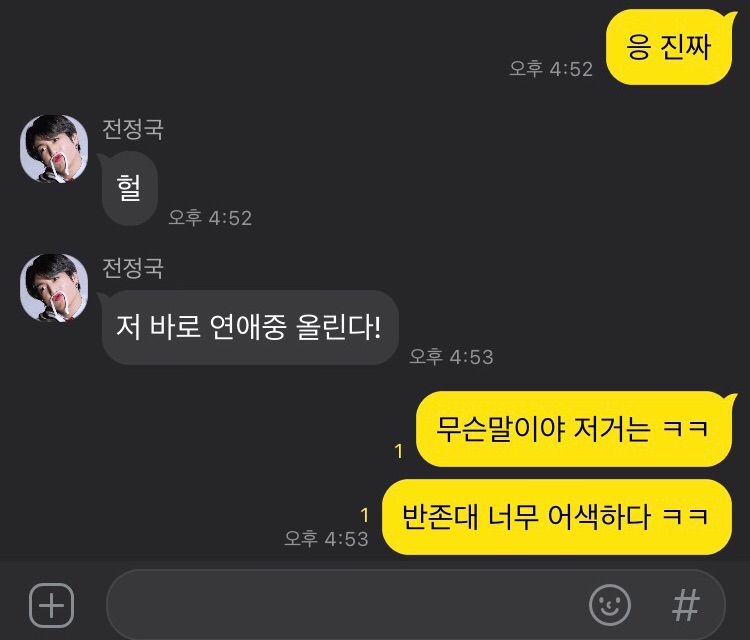Select the 저 바로 연애중 올린다! bubble
Image resolution: width=750 pixels, height=640 pixels.
pos(249,328)
